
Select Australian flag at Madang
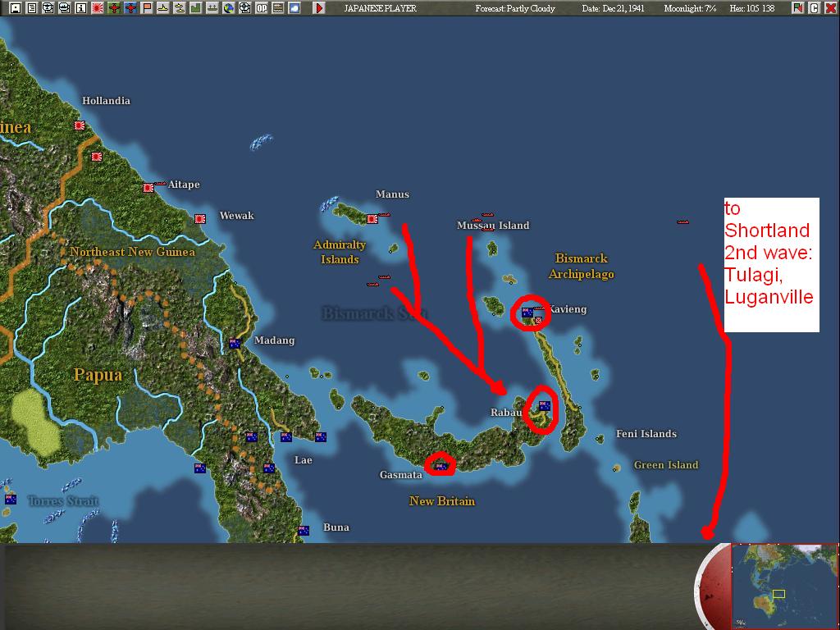tap(234, 344)
